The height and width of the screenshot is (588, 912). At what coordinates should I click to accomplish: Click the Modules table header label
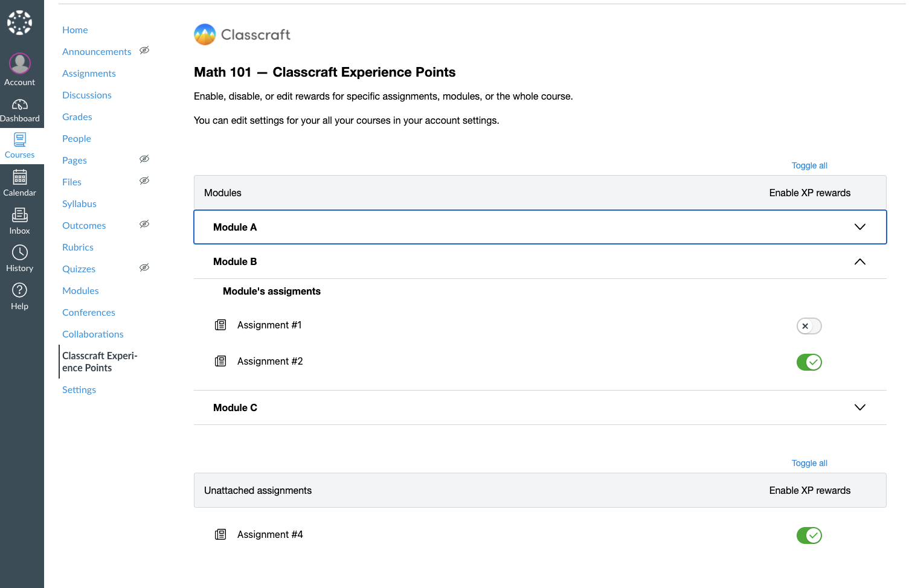pos(223,193)
